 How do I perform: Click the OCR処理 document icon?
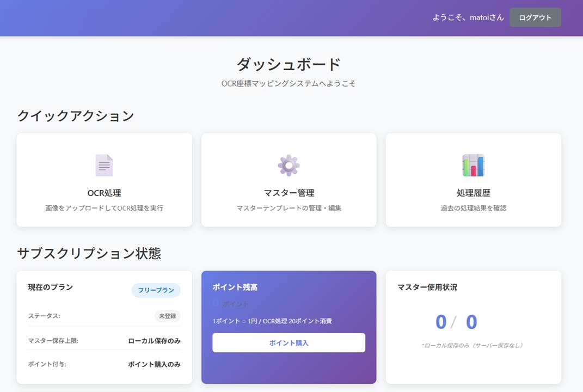tap(104, 166)
